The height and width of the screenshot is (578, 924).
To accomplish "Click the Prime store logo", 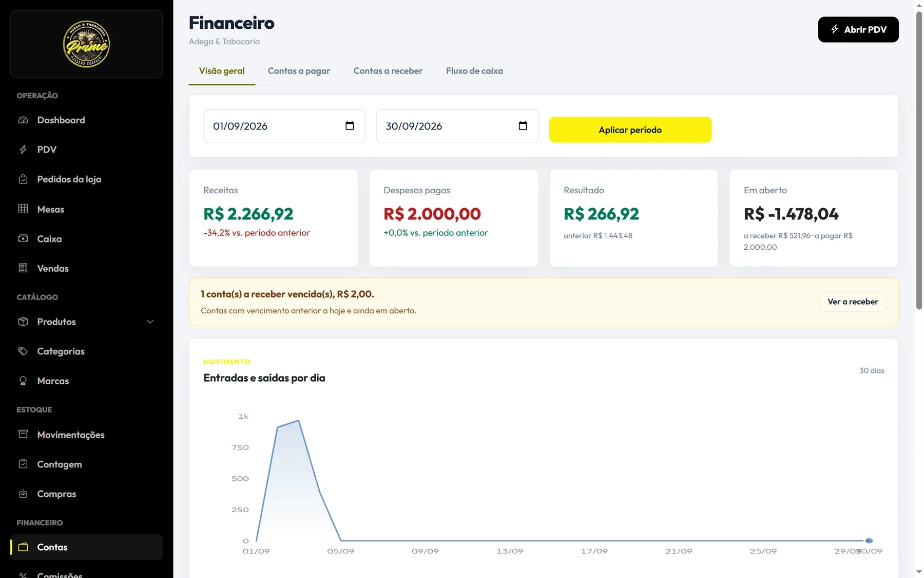I will click(86, 44).
